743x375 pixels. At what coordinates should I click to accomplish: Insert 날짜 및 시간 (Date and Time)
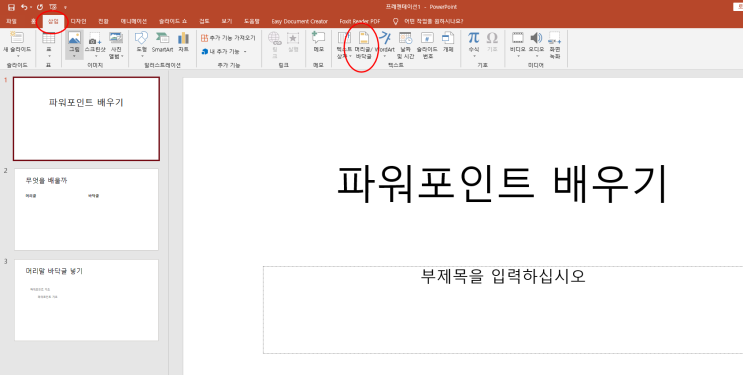pyautogui.click(x=405, y=44)
